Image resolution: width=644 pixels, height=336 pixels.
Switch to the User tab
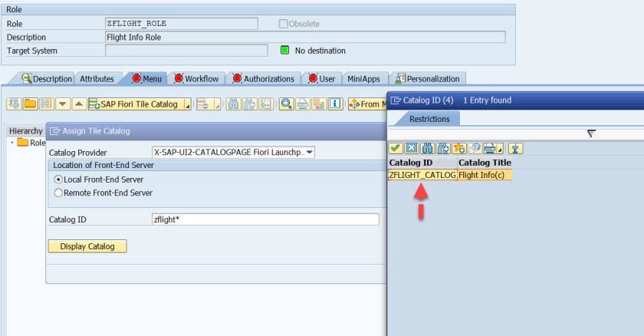321,78
